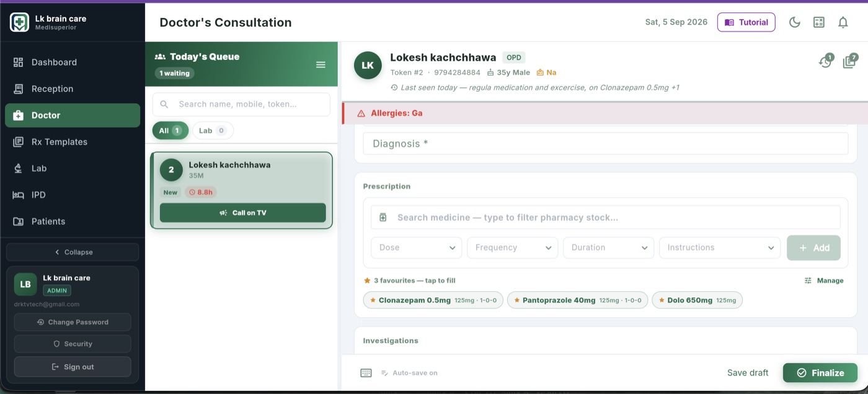
Task: Open the Frequency dropdown
Action: pos(513,247)
